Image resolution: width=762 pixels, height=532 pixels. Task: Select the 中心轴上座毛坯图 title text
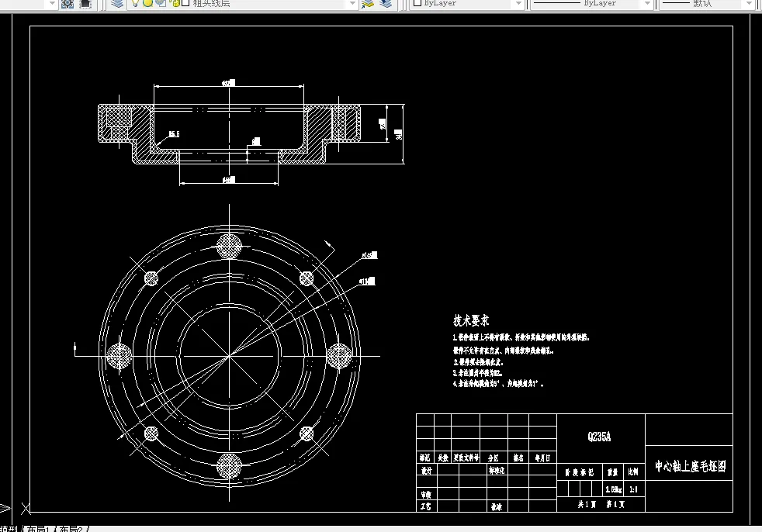point(690,466)
